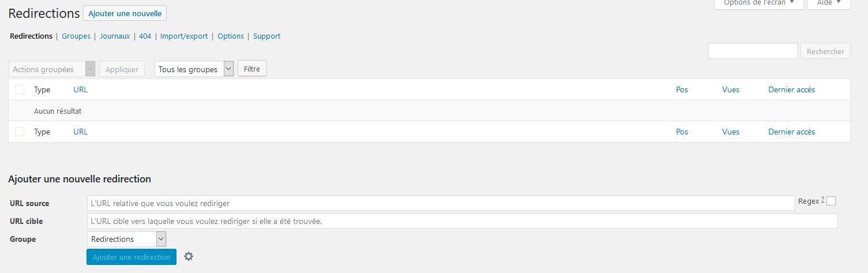Tick the select-all checkbox in table header
868x273 pixels.
[x=20, y=89]
